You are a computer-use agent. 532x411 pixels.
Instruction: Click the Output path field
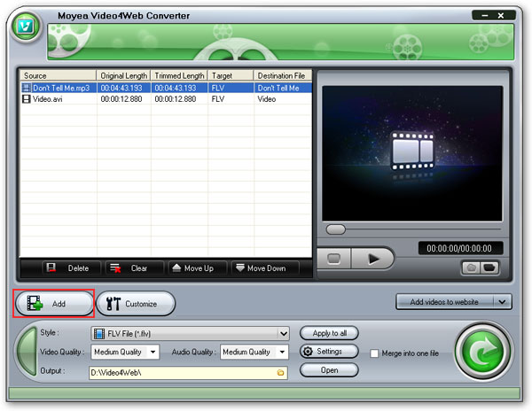coord(188,373)
